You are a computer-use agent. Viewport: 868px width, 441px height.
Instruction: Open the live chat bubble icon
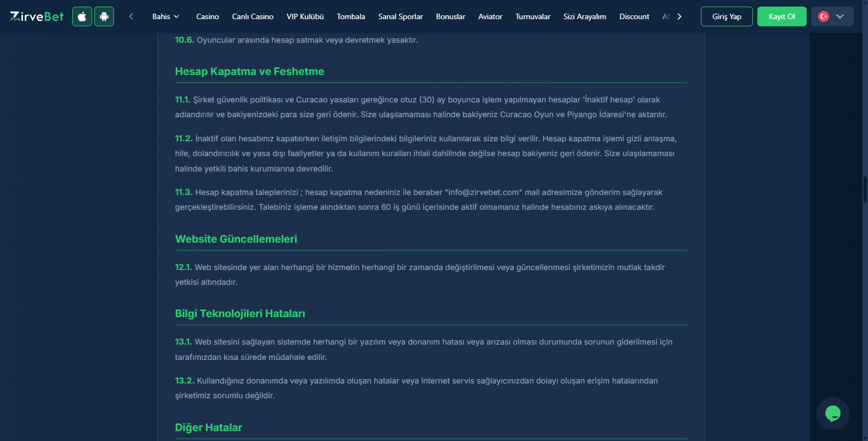point(833,414)
